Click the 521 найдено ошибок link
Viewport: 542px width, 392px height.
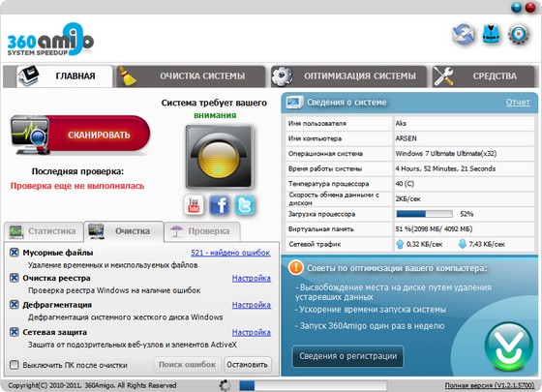click(x=230, y=253)
